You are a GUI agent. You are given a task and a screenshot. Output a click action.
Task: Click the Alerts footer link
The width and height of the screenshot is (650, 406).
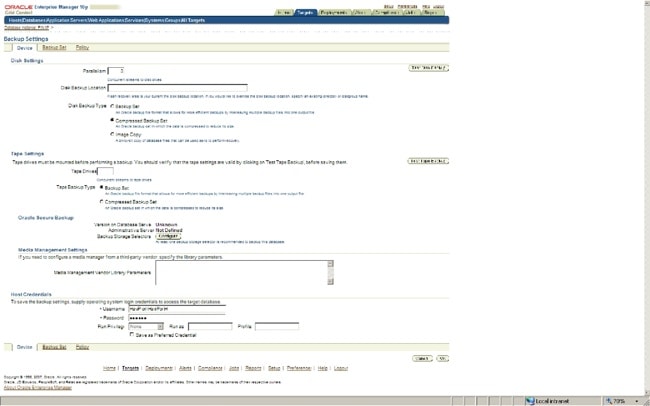click(185, 368)
